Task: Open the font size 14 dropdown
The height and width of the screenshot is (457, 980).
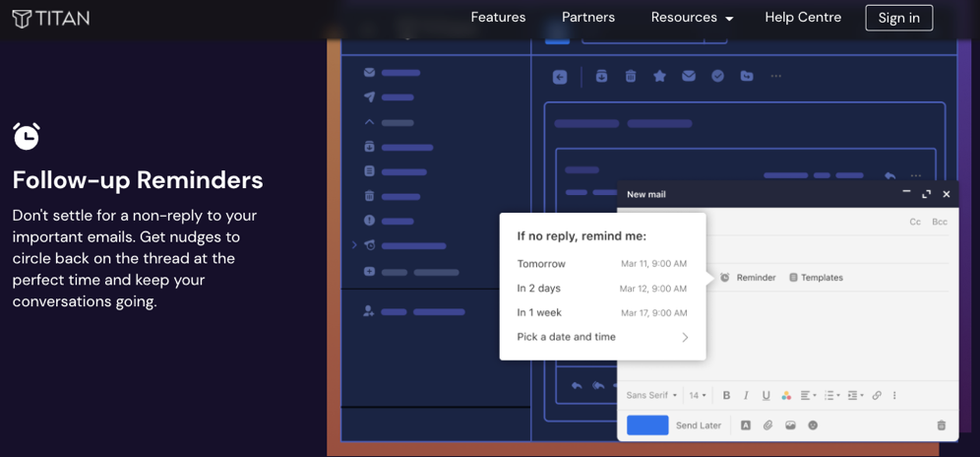Action: click(698, 395)
